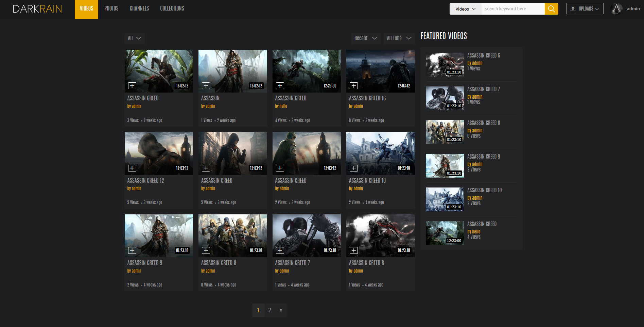Screen dimensions: 644x327
Task: Click plus icon on grid Assassin Creed 7 thumbnail
Action: click(280, 250)
